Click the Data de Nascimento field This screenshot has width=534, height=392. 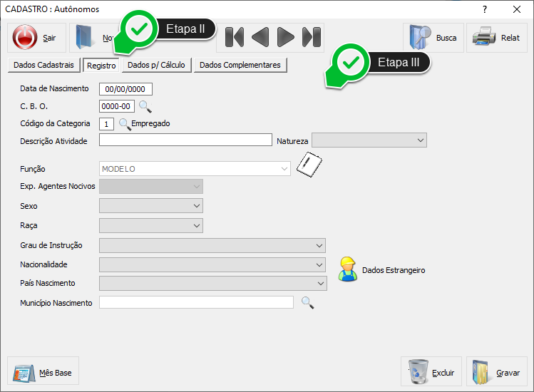point(125,90)
